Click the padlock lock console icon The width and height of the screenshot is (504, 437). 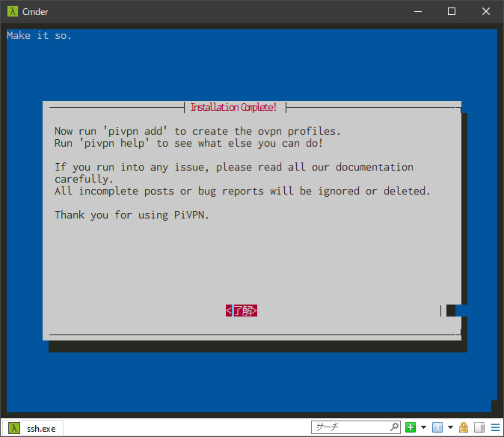[x=464, y=427]
